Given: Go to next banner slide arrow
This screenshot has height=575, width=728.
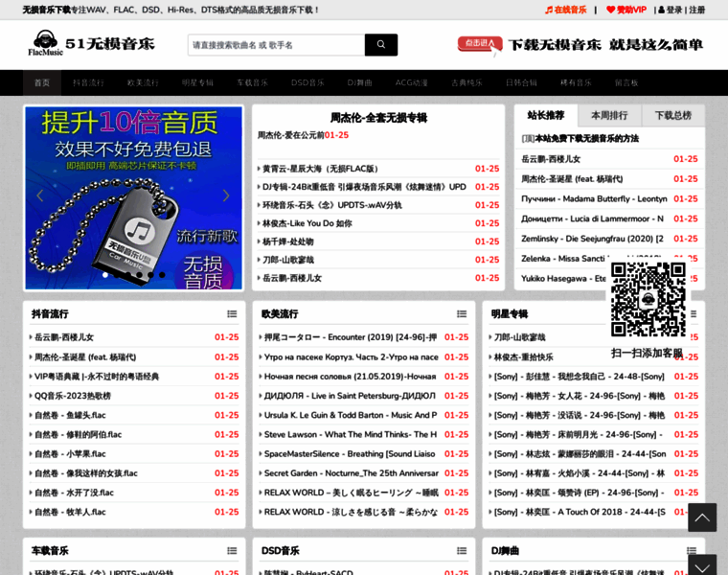Looking at the screenshot, I should click(226, 195).
